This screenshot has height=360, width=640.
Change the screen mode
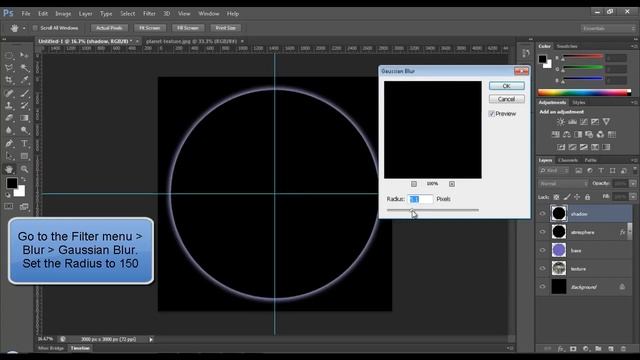[24, 207]
